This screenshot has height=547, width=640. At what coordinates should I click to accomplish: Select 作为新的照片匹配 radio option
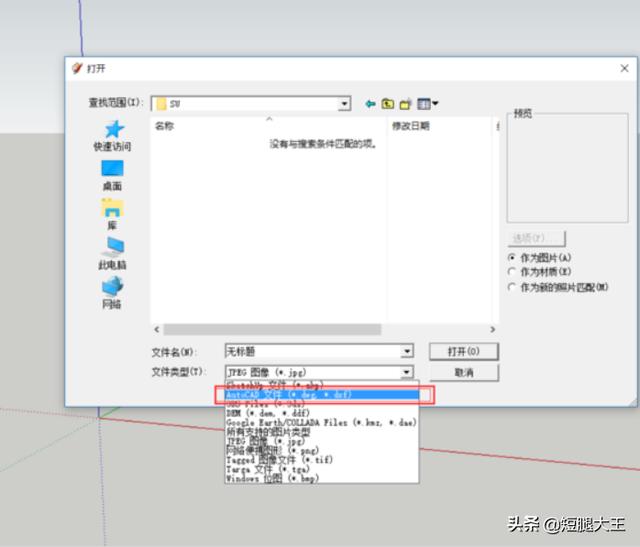tap(558, 287)
